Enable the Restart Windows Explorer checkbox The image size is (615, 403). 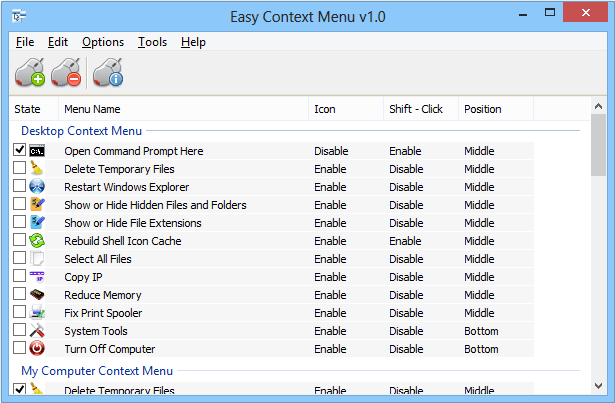point(19,186)
